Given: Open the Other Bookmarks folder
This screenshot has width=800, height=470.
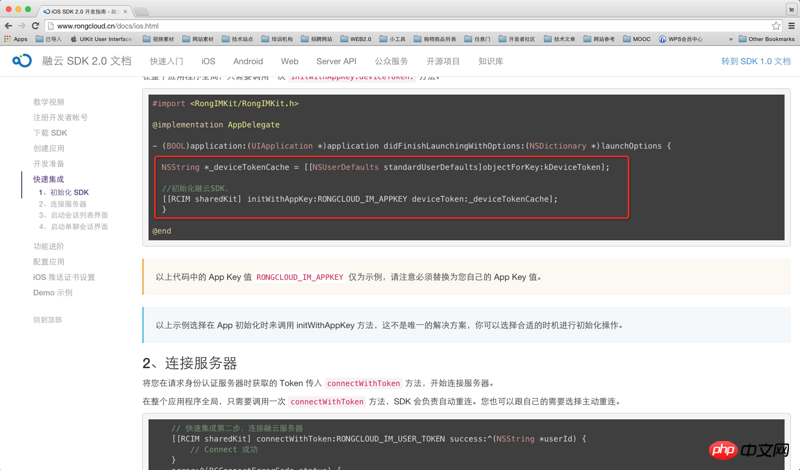Looking at the screenshot, I should (766, 39).
